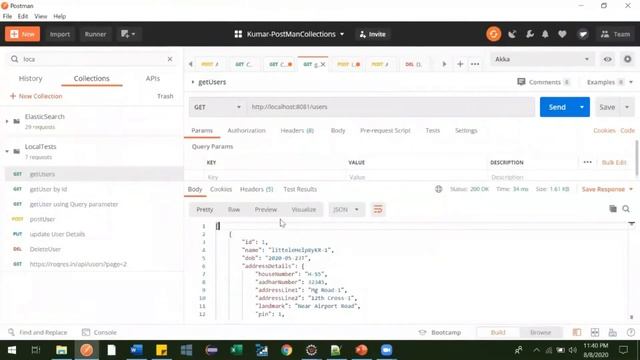The height and width of the screenshot is (360, 640).
Task: Click the heart icon in header
Action: 562,34
